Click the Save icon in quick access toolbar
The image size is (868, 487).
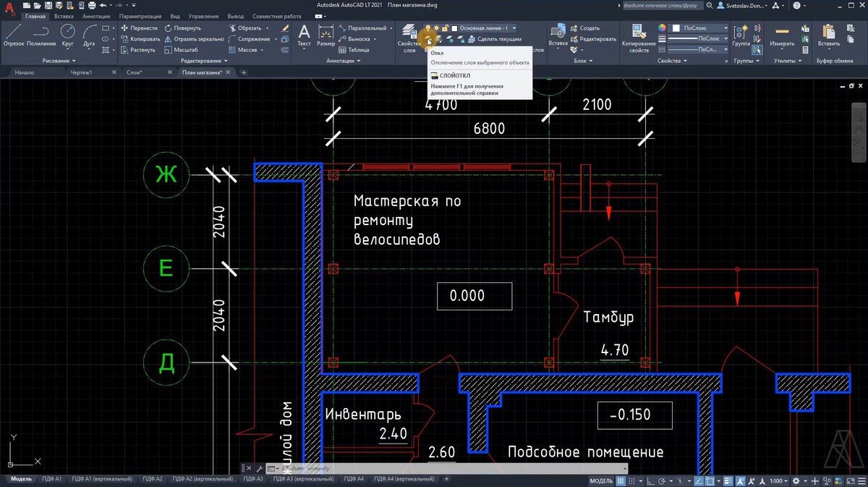pyautogui.click(x=48, y=5)
